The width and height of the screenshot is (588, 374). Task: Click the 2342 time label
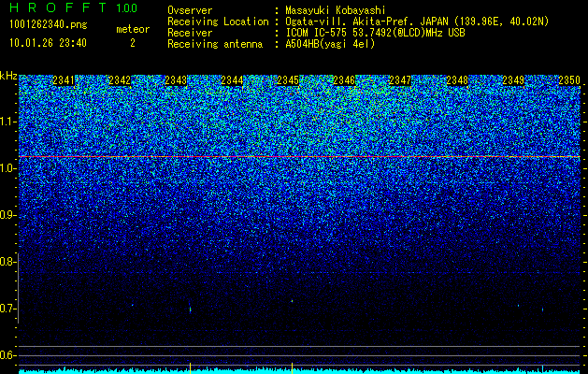pyautogui.click(x=120, y=80)
